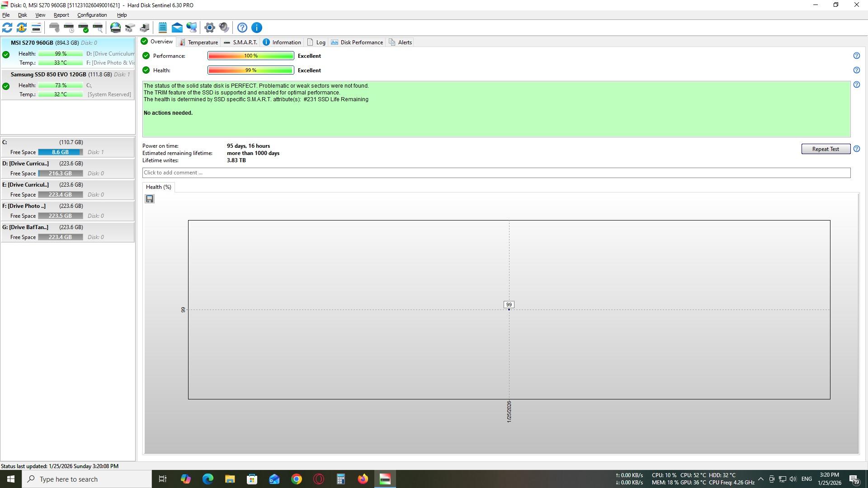Click the Refresh toolbar icon

pyautogui.click(x=7, y=28)
